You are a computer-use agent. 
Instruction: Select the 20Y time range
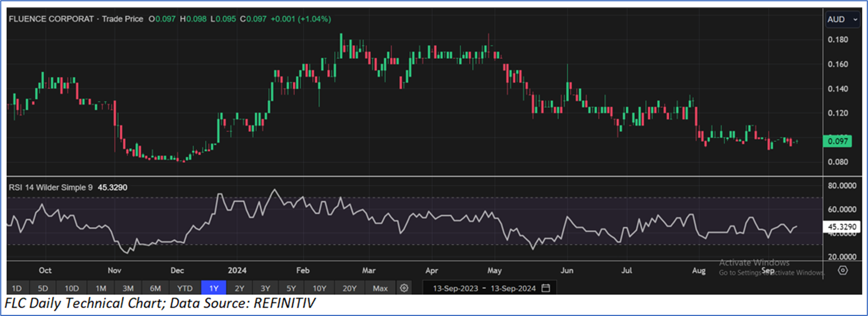[x=349, y=288]
